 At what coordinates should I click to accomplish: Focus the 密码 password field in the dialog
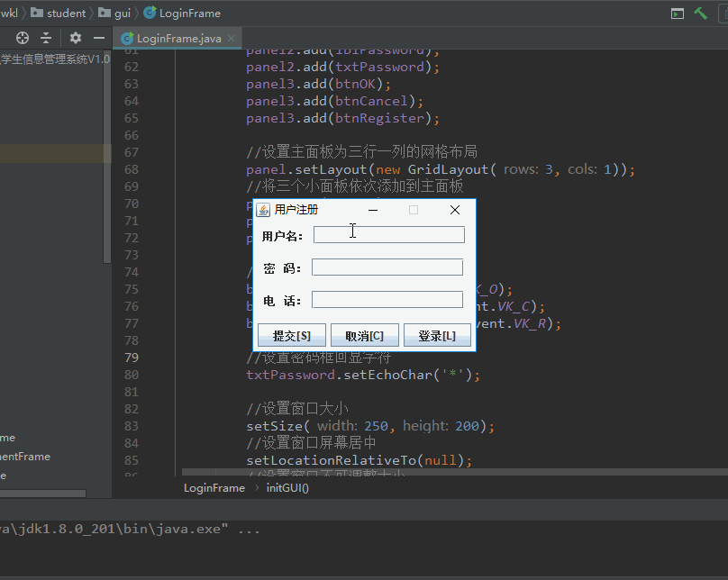coord(387,267)
